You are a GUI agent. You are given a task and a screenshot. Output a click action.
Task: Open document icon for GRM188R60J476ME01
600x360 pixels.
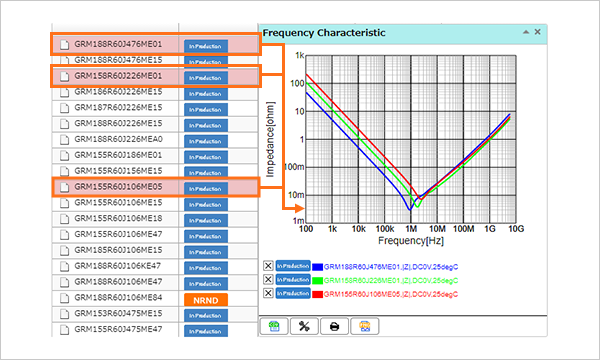[x=64, y=45]
